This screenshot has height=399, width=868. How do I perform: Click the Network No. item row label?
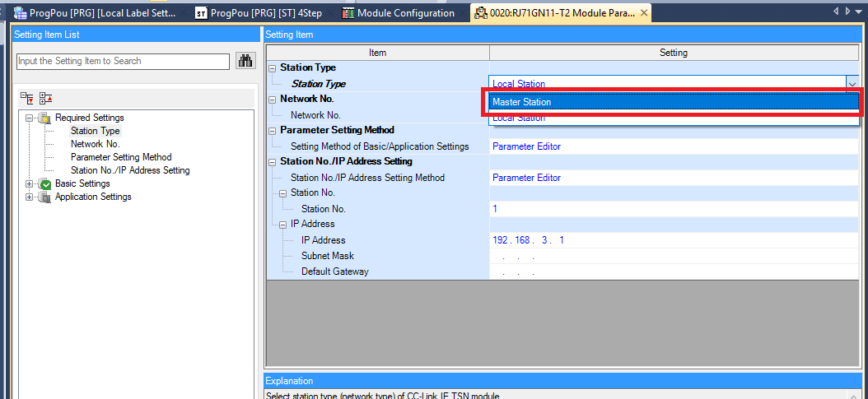315,115
